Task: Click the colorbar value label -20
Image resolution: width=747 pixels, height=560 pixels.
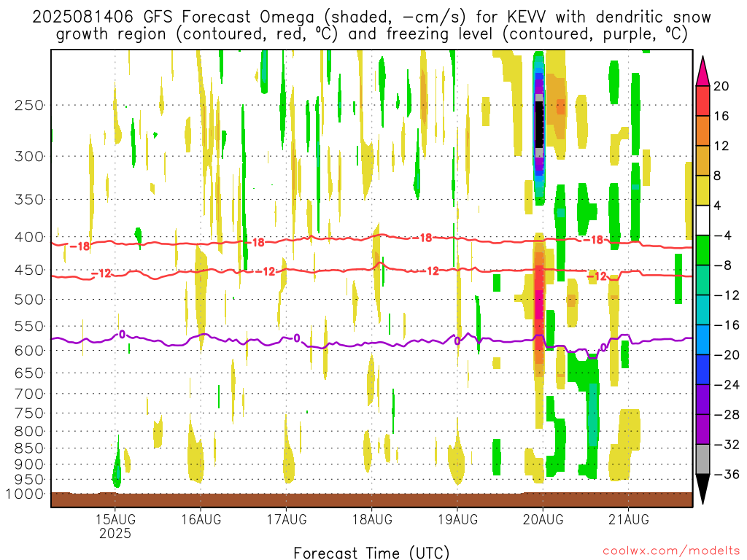Action: tap(727, 355)
